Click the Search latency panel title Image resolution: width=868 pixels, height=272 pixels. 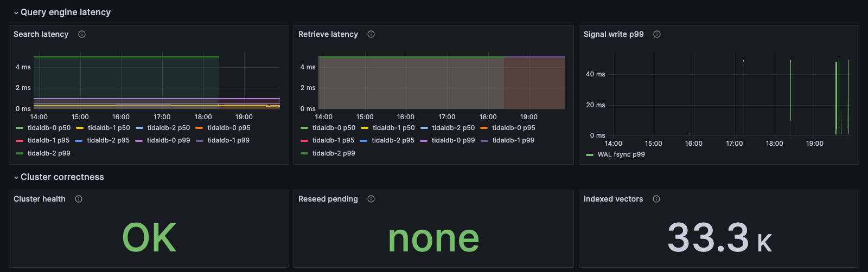(41, 34)
